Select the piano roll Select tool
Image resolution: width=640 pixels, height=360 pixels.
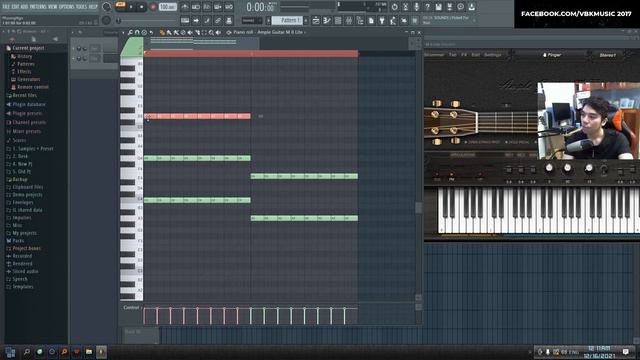[204, 32]
